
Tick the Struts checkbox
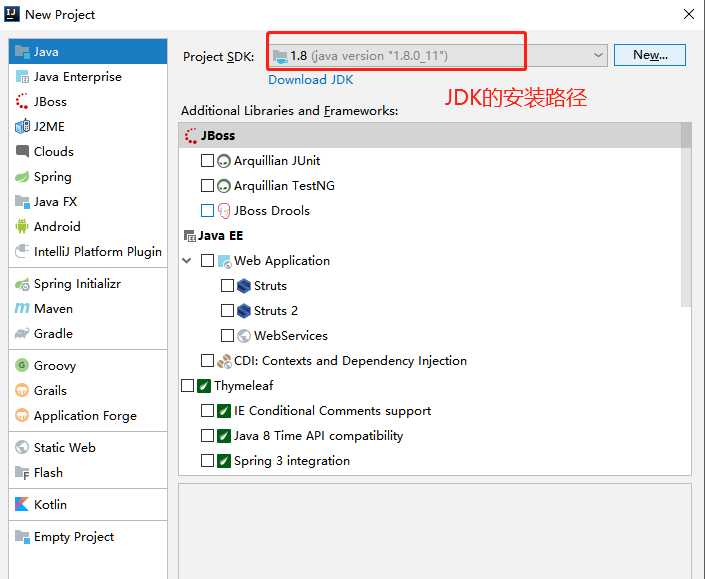pos(227,286)
